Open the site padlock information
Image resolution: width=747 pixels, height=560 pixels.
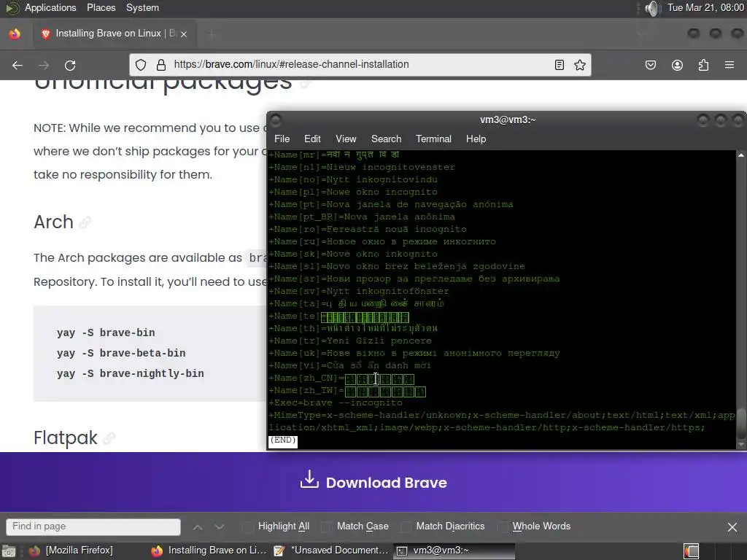coord(161,65)
